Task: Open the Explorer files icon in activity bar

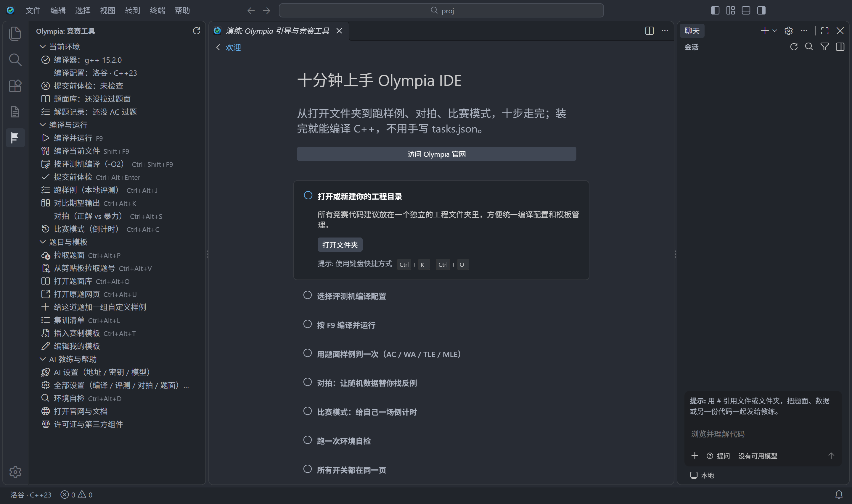Action: click(x=15, y=33)
